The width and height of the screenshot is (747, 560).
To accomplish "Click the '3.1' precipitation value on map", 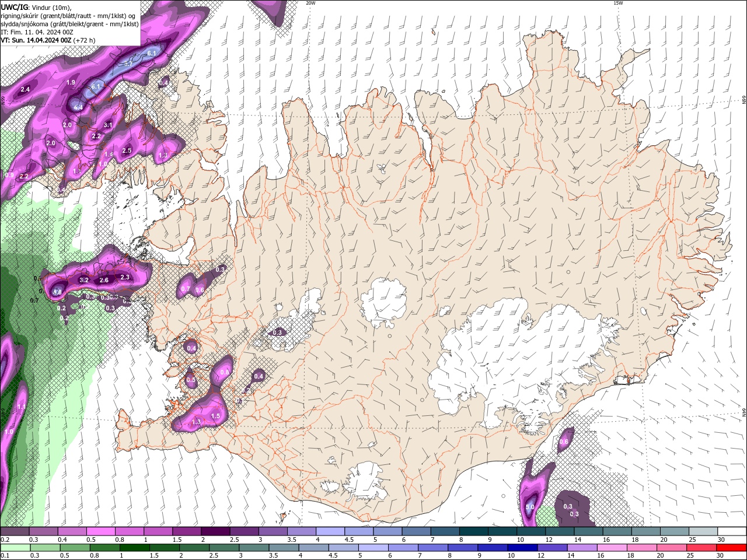I will pos(108,125).
